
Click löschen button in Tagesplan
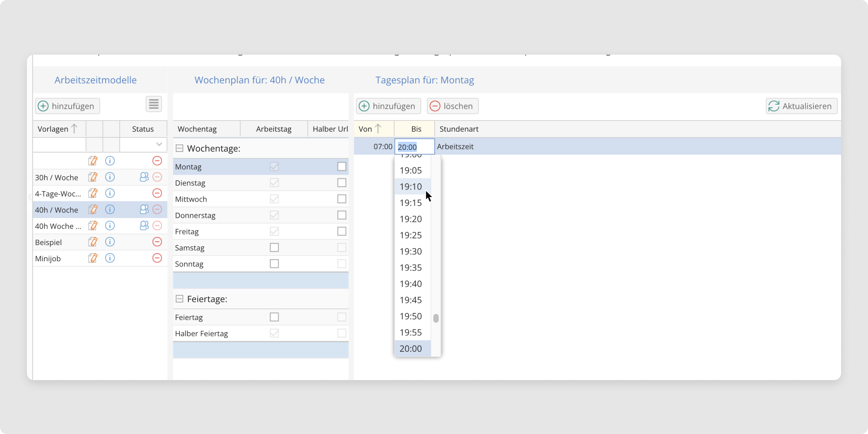(453, 106)
